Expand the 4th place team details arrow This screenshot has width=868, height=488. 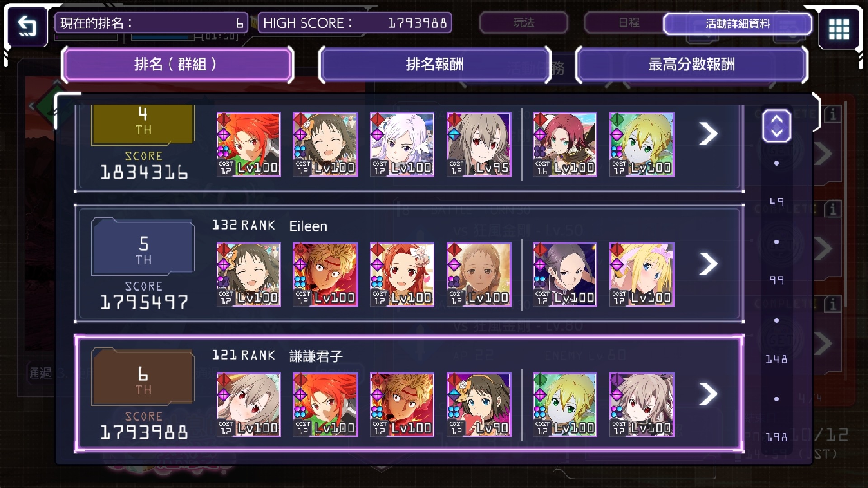coord(708,134)
